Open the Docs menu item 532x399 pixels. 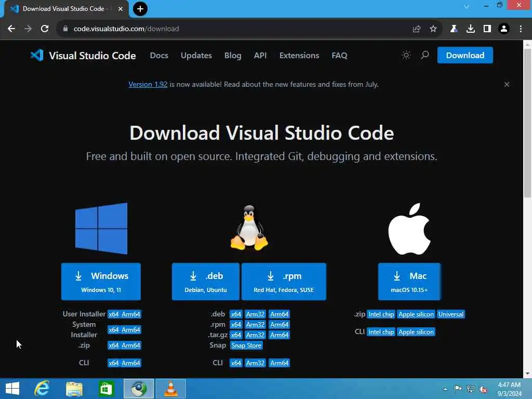(159, 55)
